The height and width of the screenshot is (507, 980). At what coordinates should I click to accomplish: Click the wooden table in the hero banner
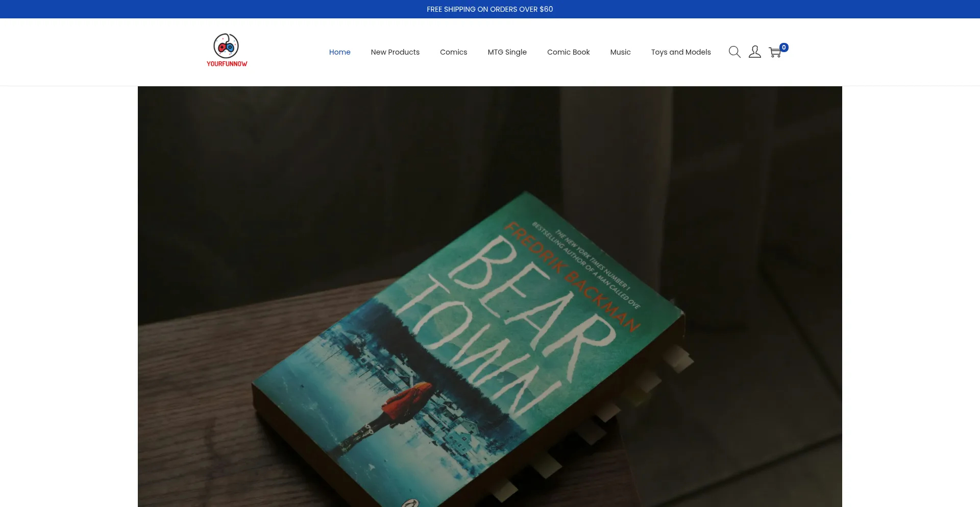pos(204,408)
